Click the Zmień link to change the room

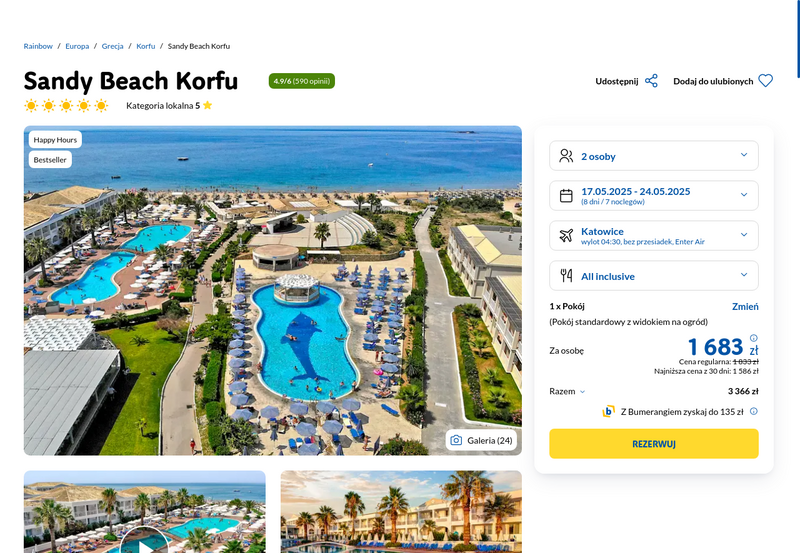coord(745,306)
